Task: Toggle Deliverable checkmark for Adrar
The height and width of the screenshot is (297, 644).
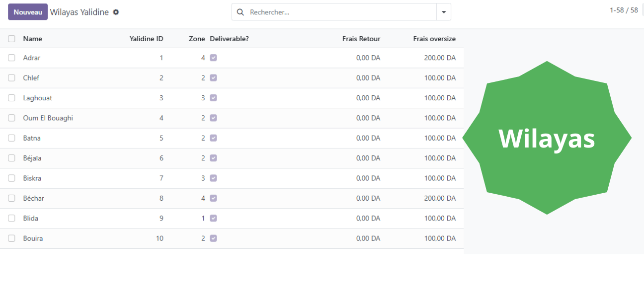Action: (x=213, y=58)
